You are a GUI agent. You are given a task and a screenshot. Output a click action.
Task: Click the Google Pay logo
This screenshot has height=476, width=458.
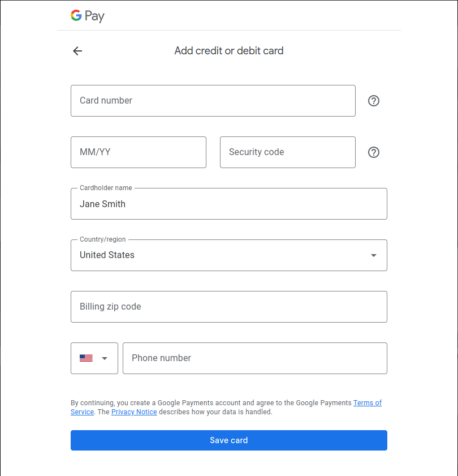coord(87,16)
